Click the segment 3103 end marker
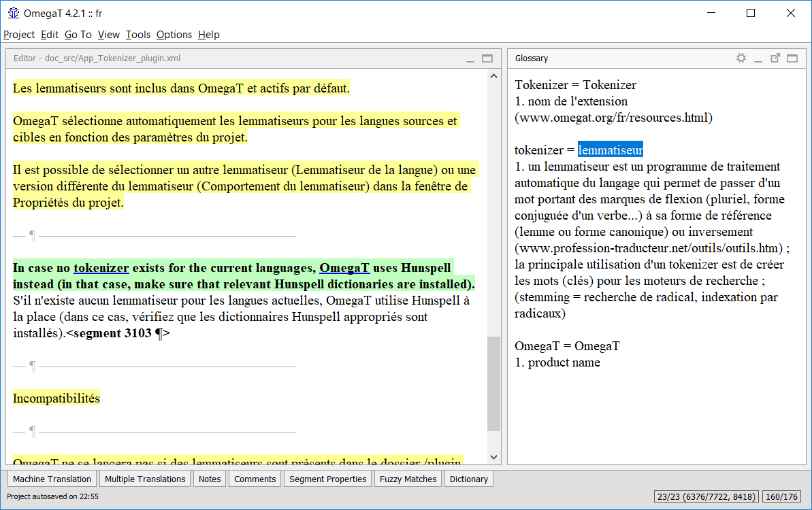Viewport: 812px width, 510px height. [x=118, y=333]
